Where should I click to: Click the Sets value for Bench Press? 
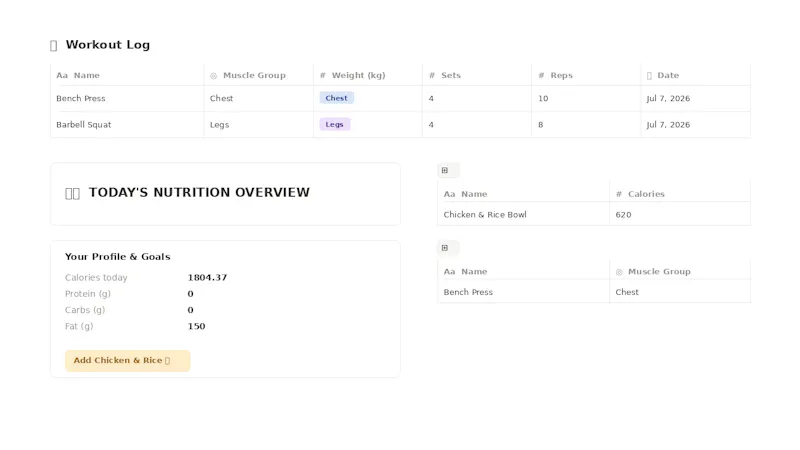[431, 98]
